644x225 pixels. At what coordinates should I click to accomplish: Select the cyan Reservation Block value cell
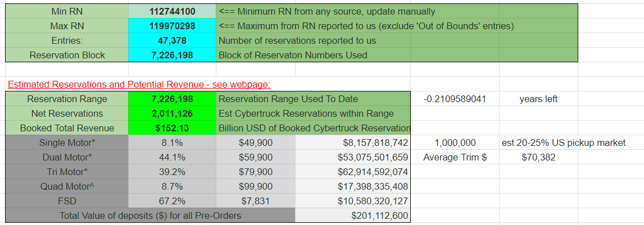(x=172, y=55)
